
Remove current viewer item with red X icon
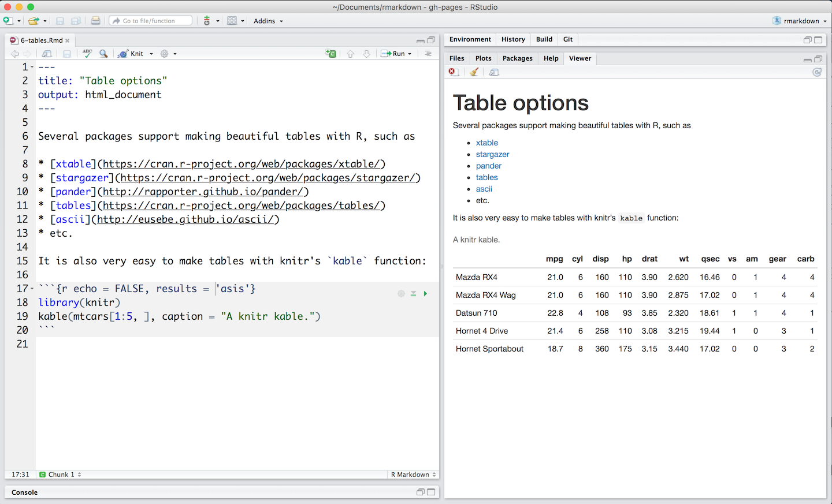[x=453, y=72]
